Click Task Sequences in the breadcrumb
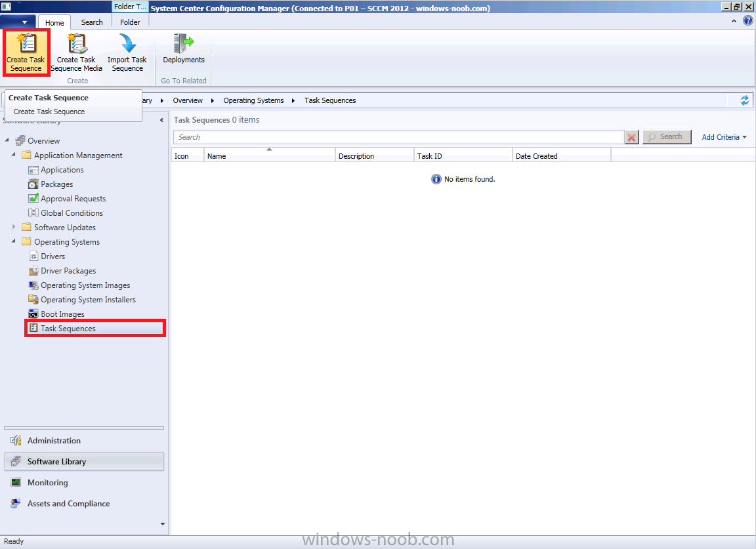 330,100
